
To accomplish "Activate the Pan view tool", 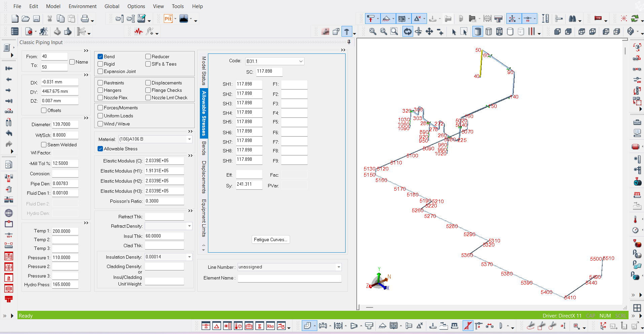I will (x=430, y=31).
